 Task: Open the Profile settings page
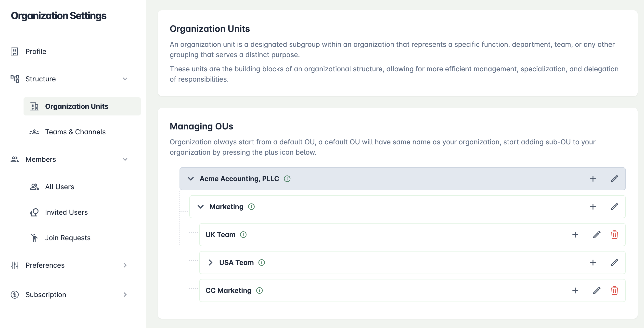point(36,51)
